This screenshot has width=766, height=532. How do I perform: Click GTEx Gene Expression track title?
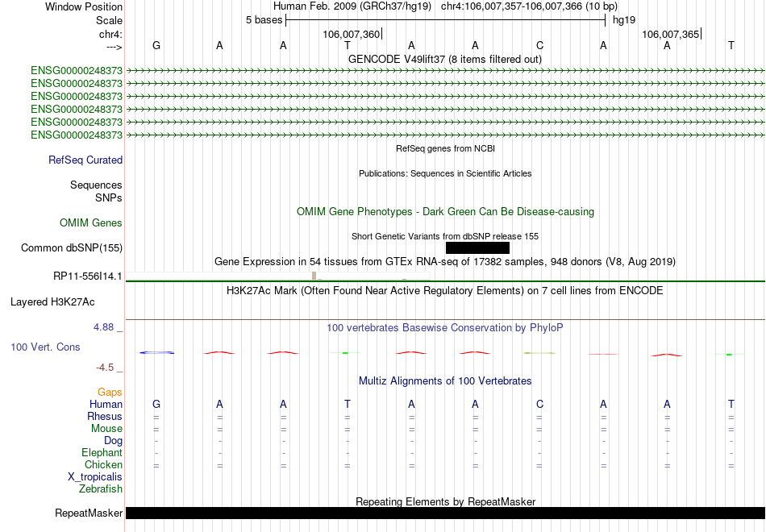pos(445,261)
